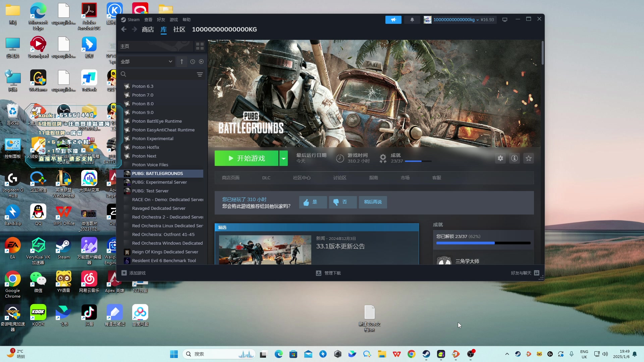Image resolution: width=644 pixels, height=362 pixels.
Task: Open the 社区中心 link
Action: (x=302, y=178)
